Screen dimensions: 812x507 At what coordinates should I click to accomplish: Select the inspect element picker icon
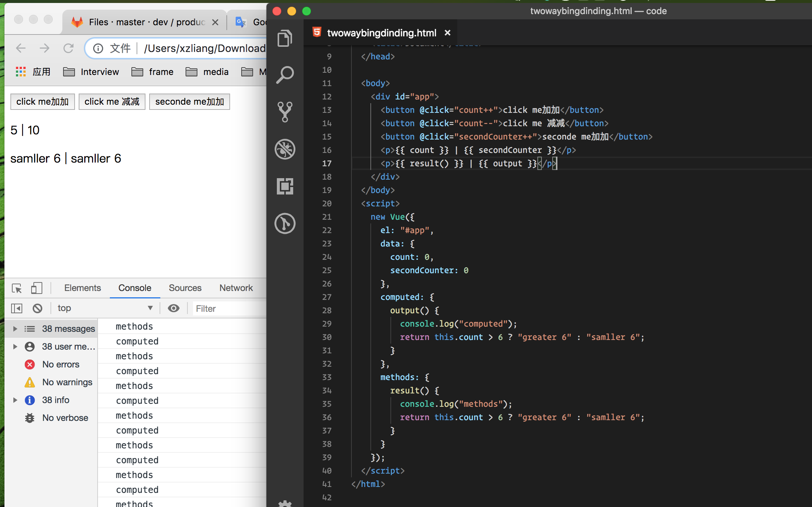click(17, 288)
